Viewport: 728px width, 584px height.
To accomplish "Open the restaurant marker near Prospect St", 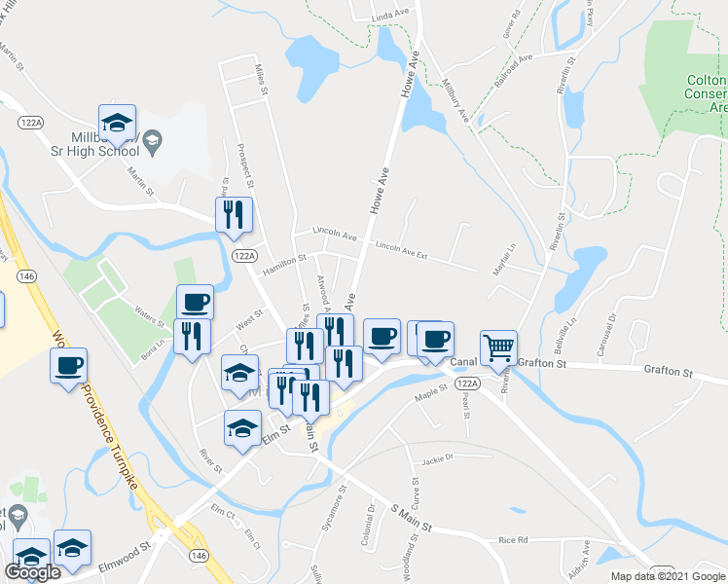I will coord(234,215).
